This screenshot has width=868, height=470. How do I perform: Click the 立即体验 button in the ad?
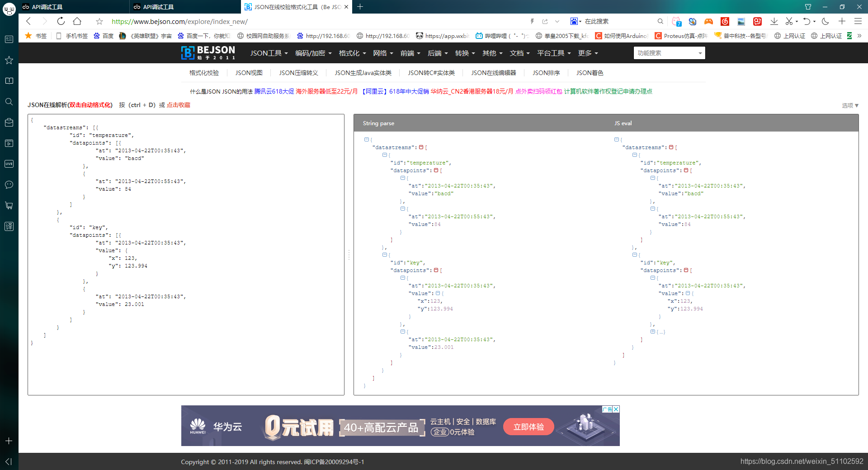tap(528, 427)
